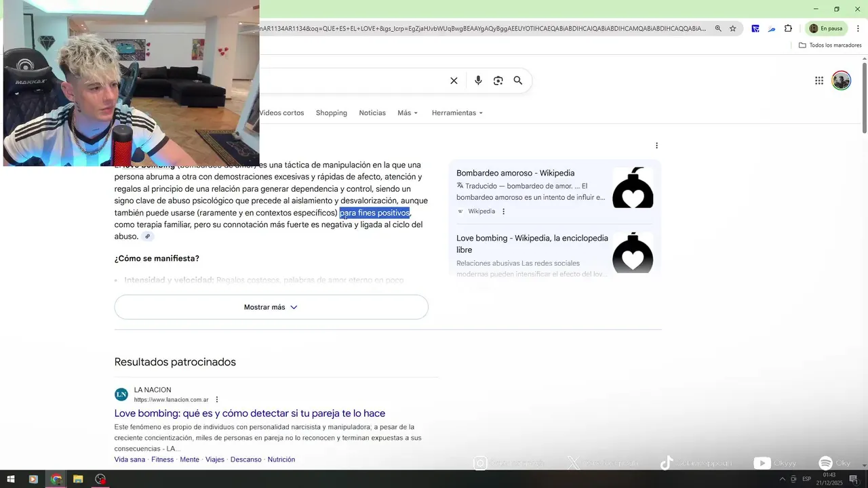This screenshot has width=868, height=488.
Task: Bookmark this page with the star icon
Action: click(733, 28)
